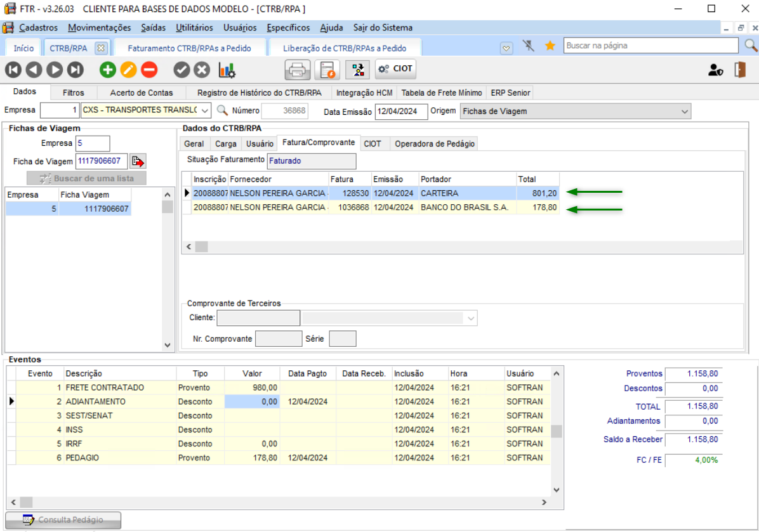
Task: Click the magnifier next to Número
Action: pos(222,110)
